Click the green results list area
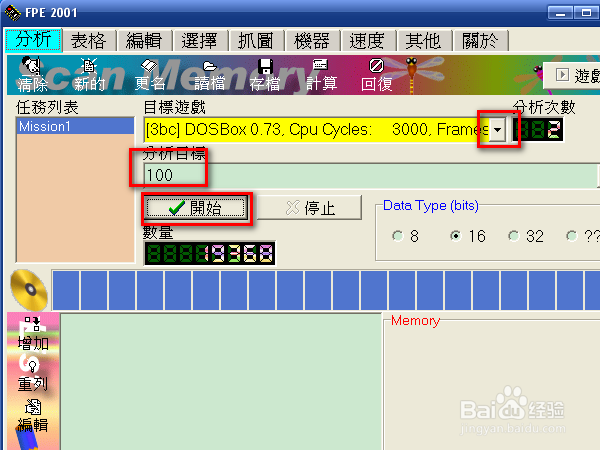This screenshot has width=600, height=450. (x=221, y=382)
